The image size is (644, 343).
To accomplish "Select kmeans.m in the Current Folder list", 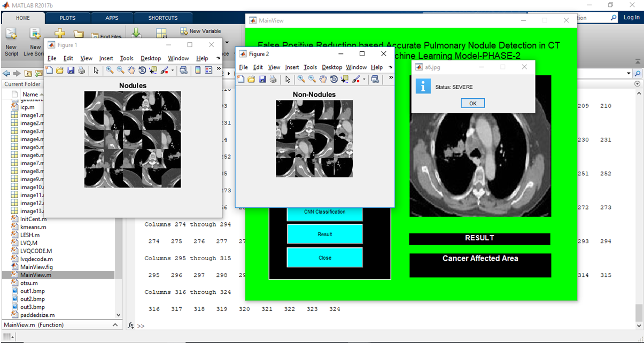I will tap(33, 227).
